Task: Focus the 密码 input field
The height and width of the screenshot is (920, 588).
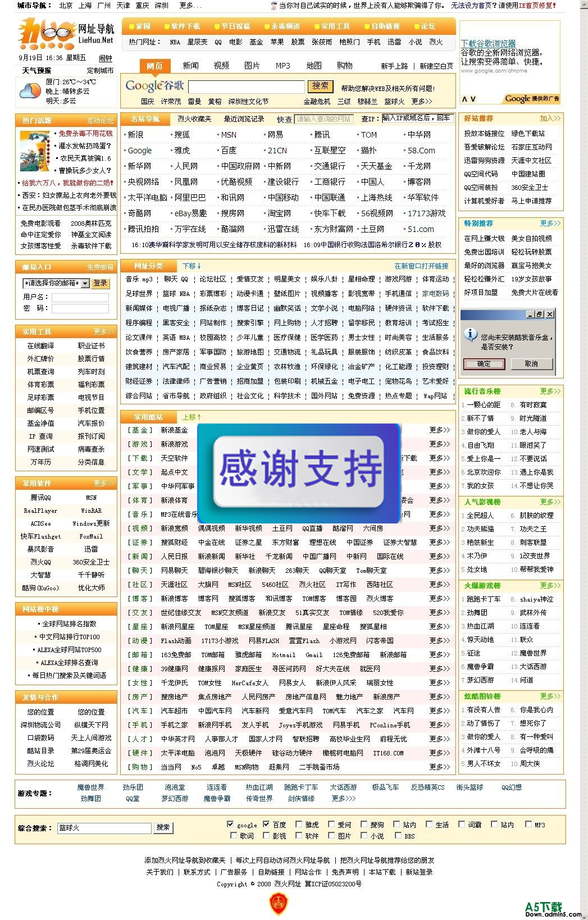Action: [80, 308]
